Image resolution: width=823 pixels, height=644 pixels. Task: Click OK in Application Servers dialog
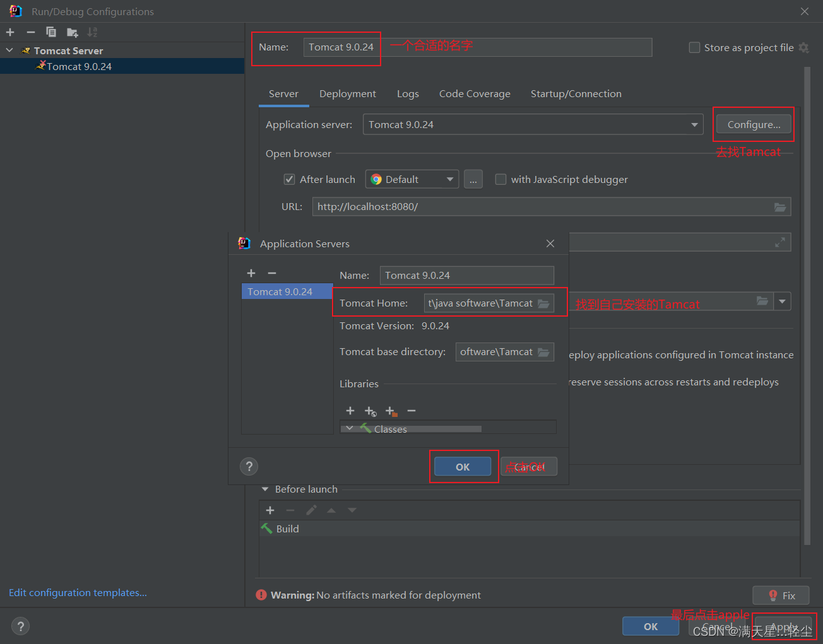(x=463, y=467)
